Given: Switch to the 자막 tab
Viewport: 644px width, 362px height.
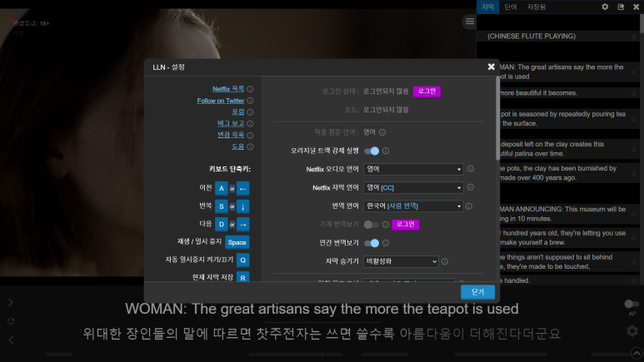Looking at the screenshot, I should [x=487, y=7].
